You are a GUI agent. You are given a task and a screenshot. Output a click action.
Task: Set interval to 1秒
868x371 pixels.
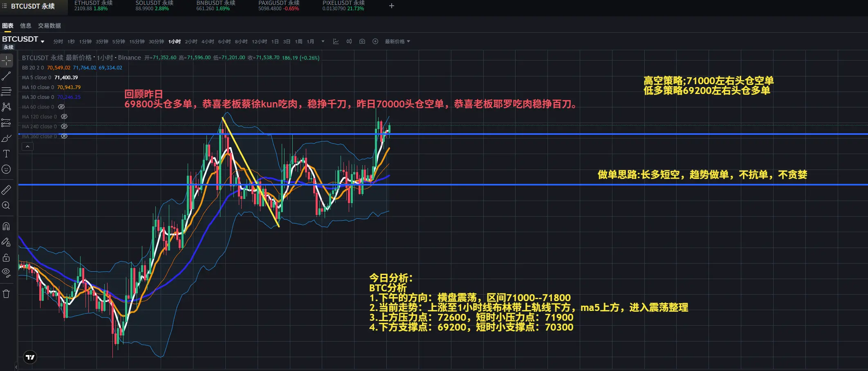(71, 42)
